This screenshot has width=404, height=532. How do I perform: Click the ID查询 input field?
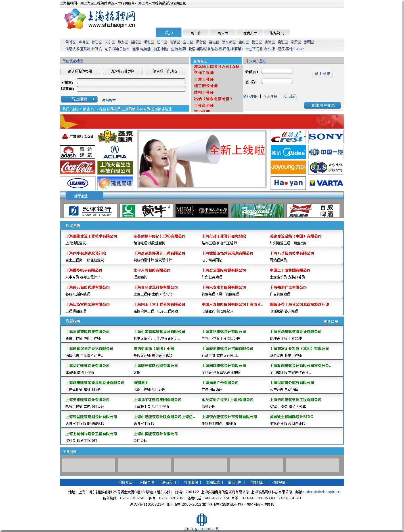131,89
